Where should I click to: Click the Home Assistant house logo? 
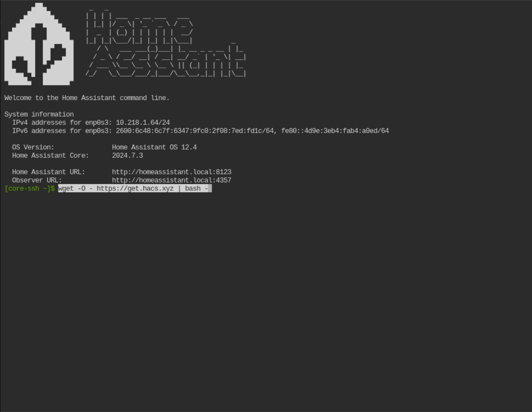[x=39, y=44]
